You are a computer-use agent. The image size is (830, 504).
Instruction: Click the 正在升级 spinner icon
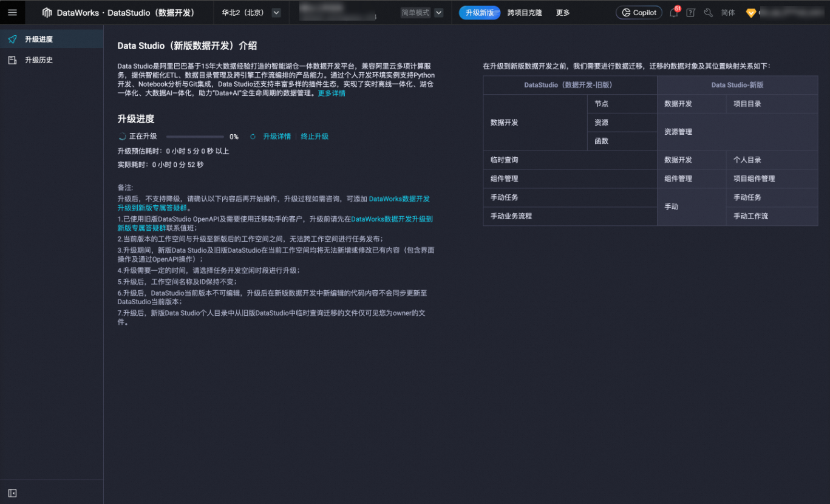pos(122,137)
